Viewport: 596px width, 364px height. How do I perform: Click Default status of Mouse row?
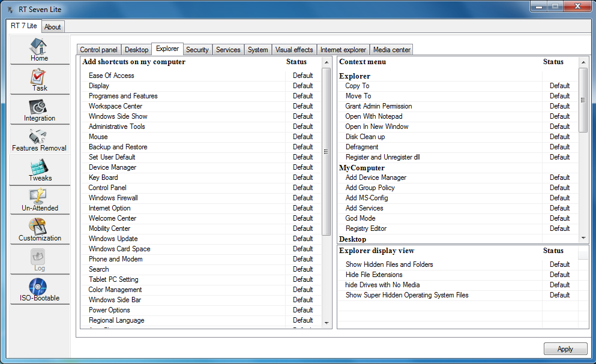[303, 137]
